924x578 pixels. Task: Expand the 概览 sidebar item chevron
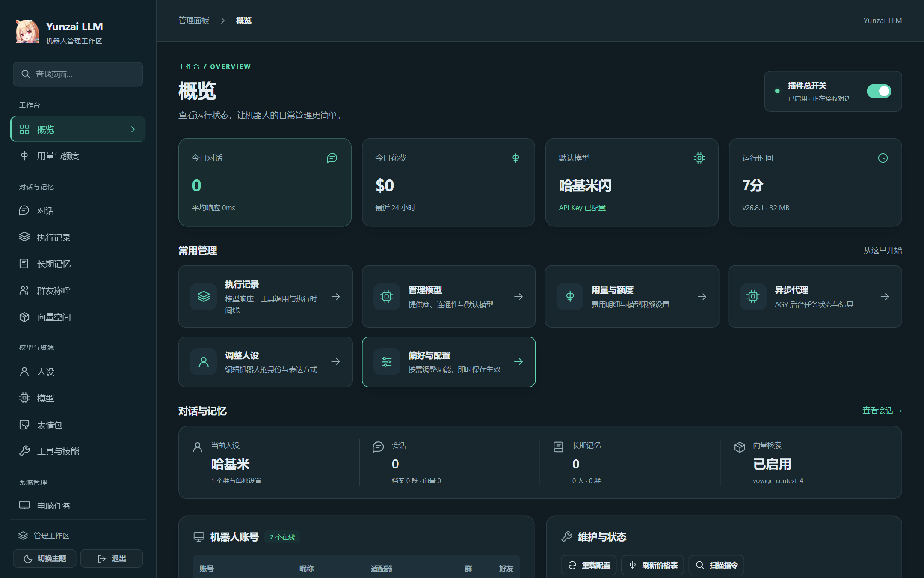133,129
